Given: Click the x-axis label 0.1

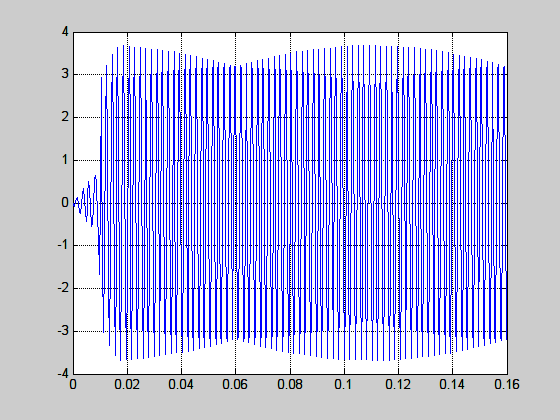Looking at the screenshot, I should click(x=344, y=385).
